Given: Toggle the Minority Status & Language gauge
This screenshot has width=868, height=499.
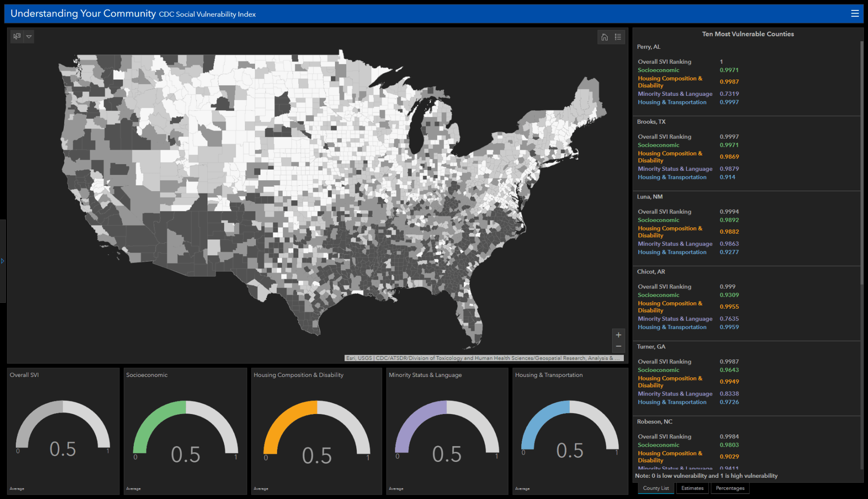Looking at the screenshot, I should (x=447, y=431).
